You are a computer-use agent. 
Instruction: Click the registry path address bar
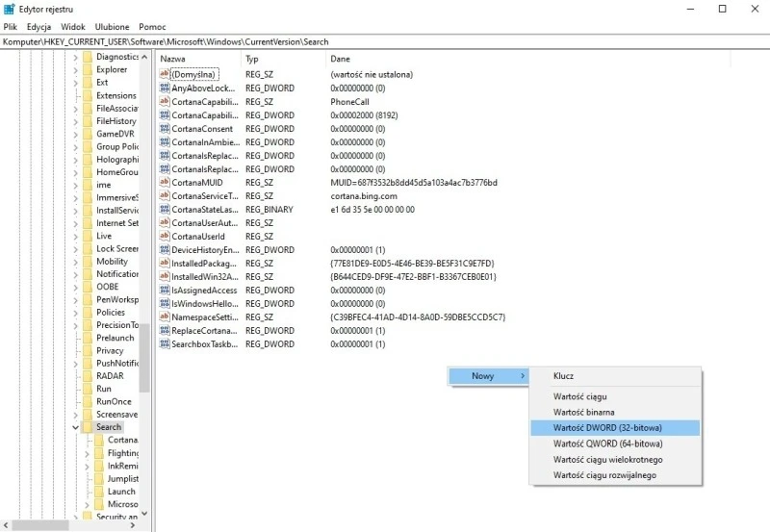pyautogui.click(x=385, y=42)
